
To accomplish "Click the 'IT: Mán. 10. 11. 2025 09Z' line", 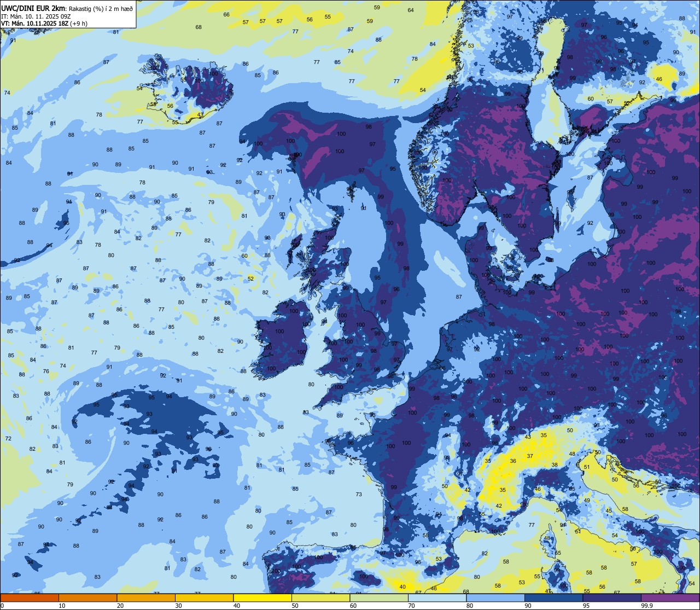I will [x=37, y=16].
